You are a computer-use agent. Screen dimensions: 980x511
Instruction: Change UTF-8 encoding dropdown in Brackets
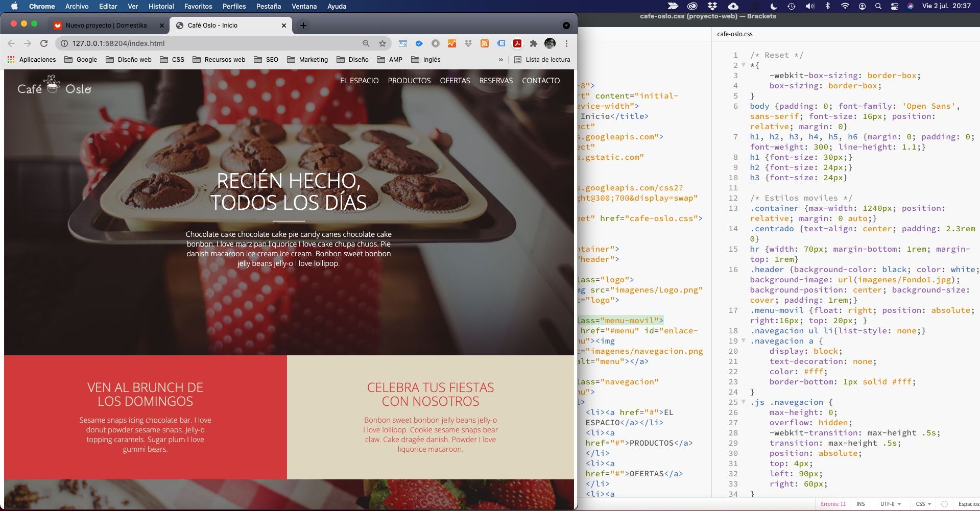891,504
